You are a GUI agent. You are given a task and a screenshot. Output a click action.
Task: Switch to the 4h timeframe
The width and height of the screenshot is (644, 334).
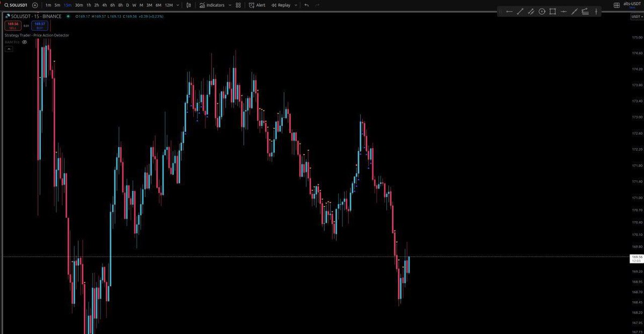pos(104,5)
